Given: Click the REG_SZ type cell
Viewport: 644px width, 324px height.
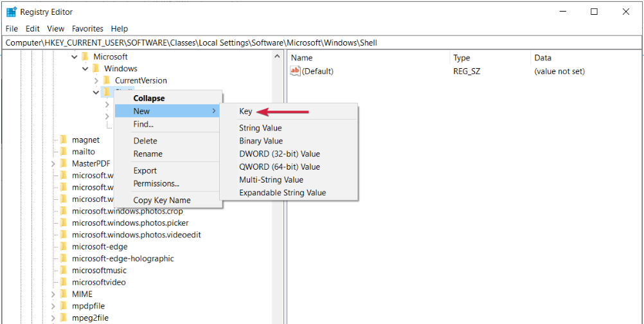Looking at the screenshot, I should [x=467, y=71].
